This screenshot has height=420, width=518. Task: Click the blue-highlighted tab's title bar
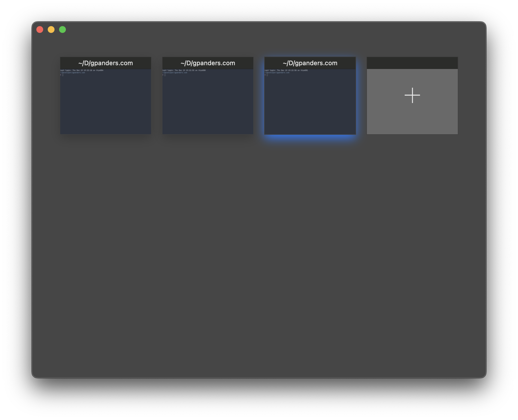pyautogui.click(x=310, y=63)
